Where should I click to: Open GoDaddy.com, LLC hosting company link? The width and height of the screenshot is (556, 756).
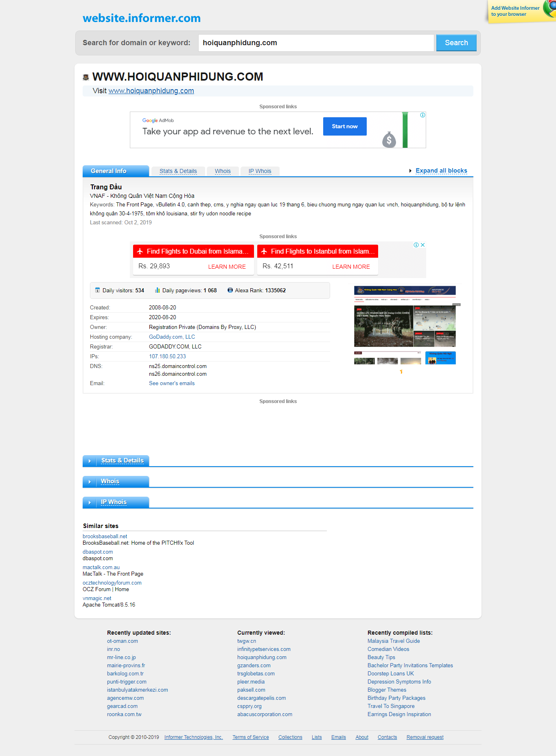tap(172, 337)
